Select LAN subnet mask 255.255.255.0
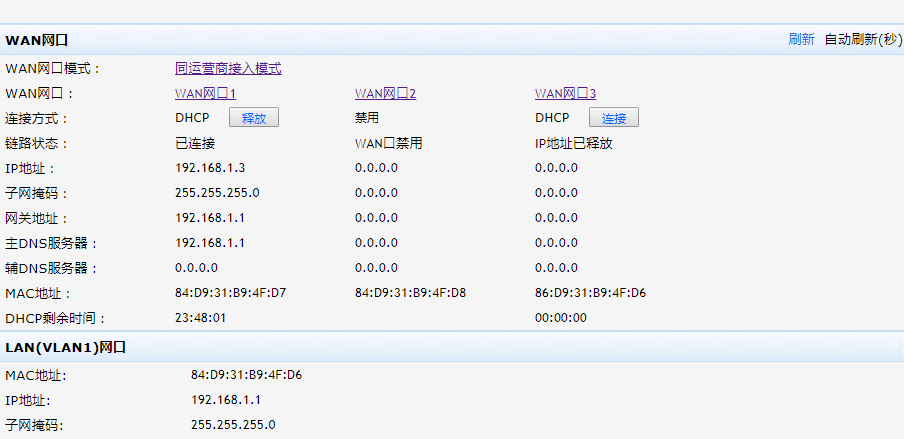This screenshot has height=439, width=904. point(233,425)
